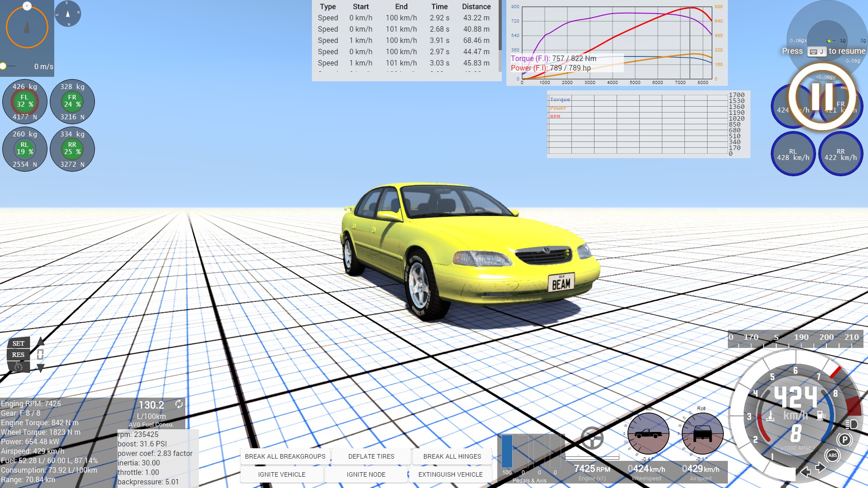Reset average fuel consumption refresh icon
Viewport: 868px width, 488px height.
tap(179, 404)
